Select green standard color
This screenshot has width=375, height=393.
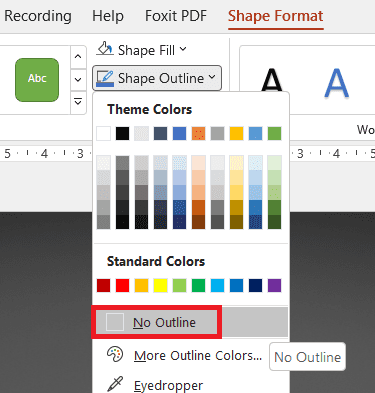(x=198, y=285)
